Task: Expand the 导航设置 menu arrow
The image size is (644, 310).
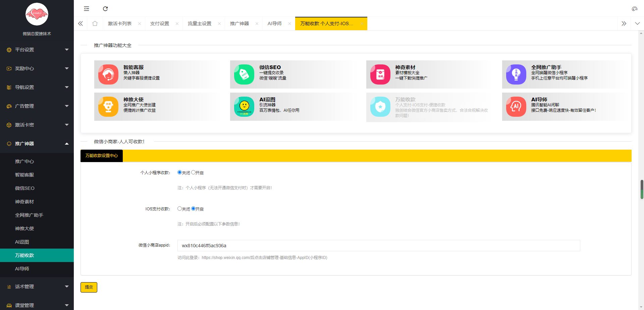Action: [67, 87]
